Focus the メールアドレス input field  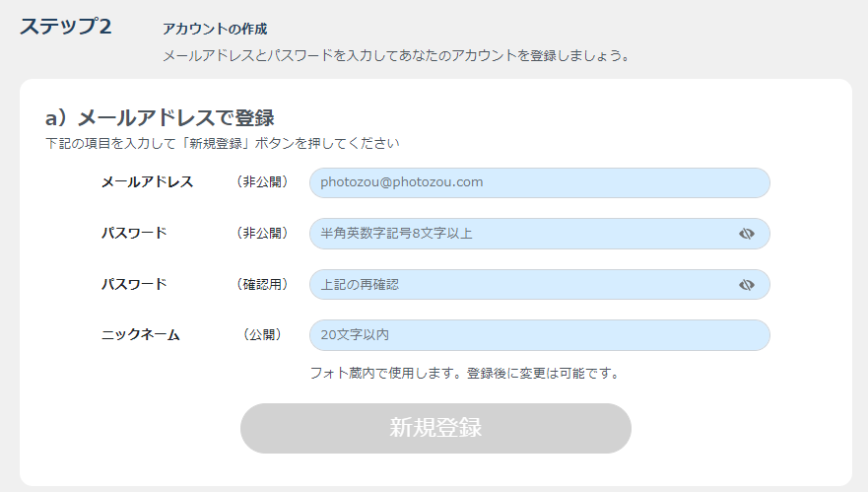[x=540, y=182]
